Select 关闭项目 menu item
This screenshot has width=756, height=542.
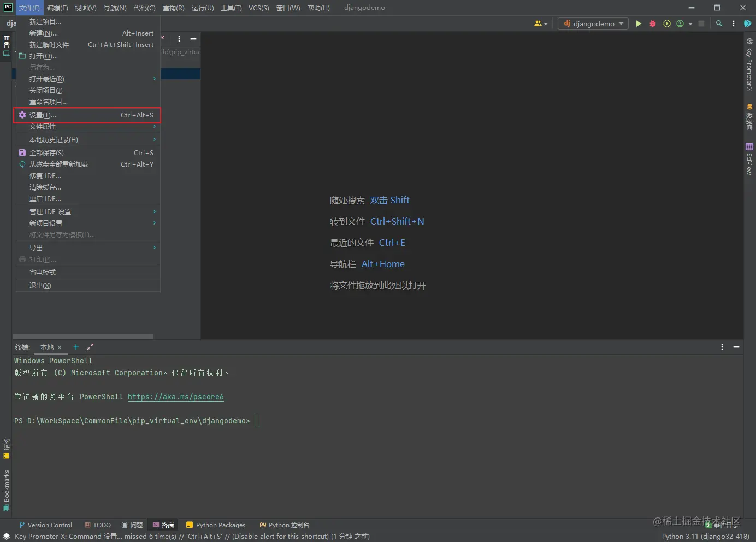(x=88, y=91)
